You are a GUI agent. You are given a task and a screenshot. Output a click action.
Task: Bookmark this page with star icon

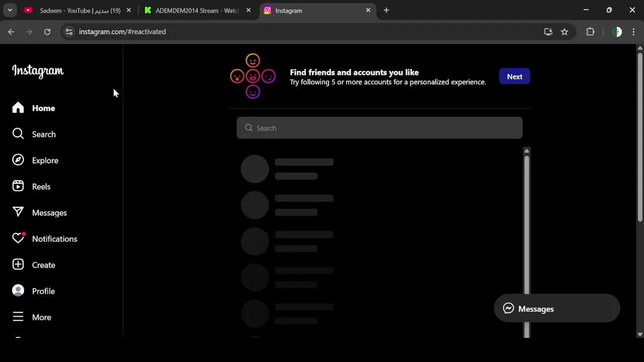(565, 32)
